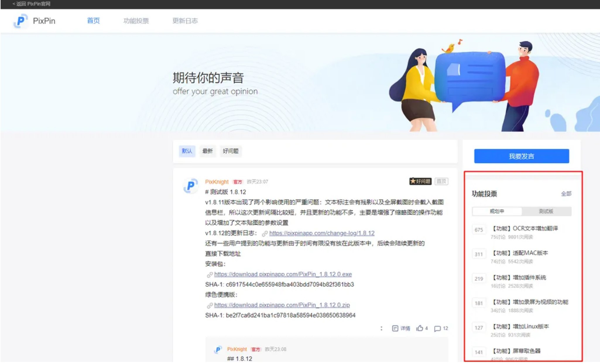
Task: Click the 置顶 pinned tag
Action: pyautogui.click(x=441, y=181)
